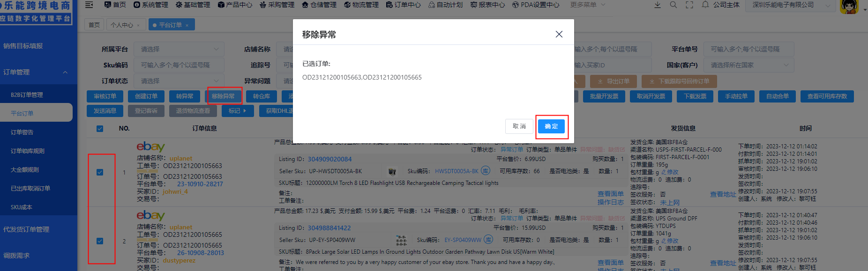
Task: Open the 物流管理 menu
Action: (361, 5)
